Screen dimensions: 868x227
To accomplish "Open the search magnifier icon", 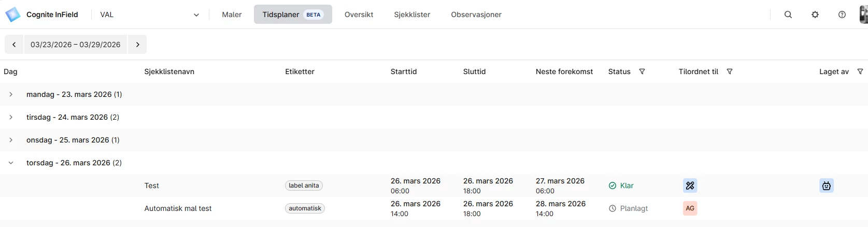I will click(x=788, y=15).
